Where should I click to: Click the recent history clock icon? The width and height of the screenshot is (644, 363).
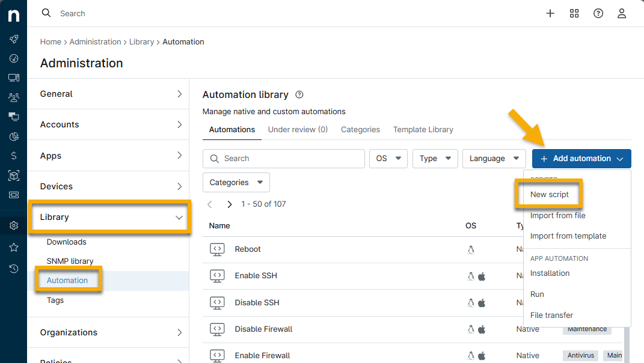pos(13,269)
